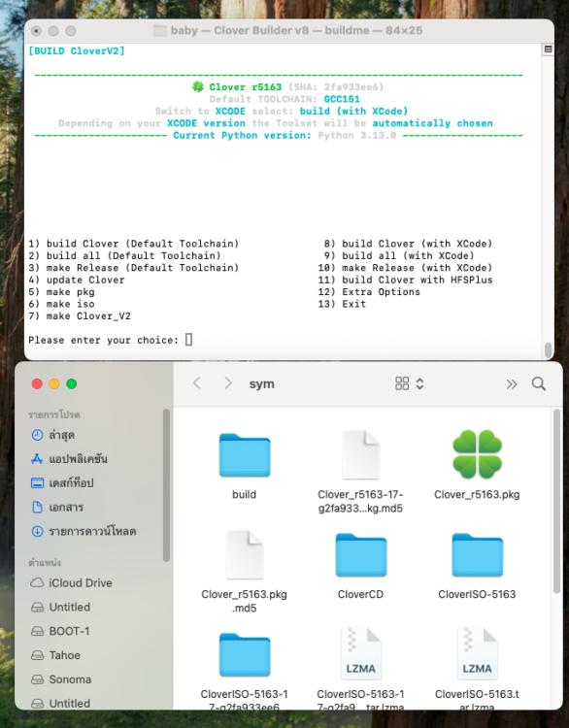The height and width of the screenshot is (728, 569).
Task: Click the terminal scrollback icon at top right
Action: click(x=548, y=49)
